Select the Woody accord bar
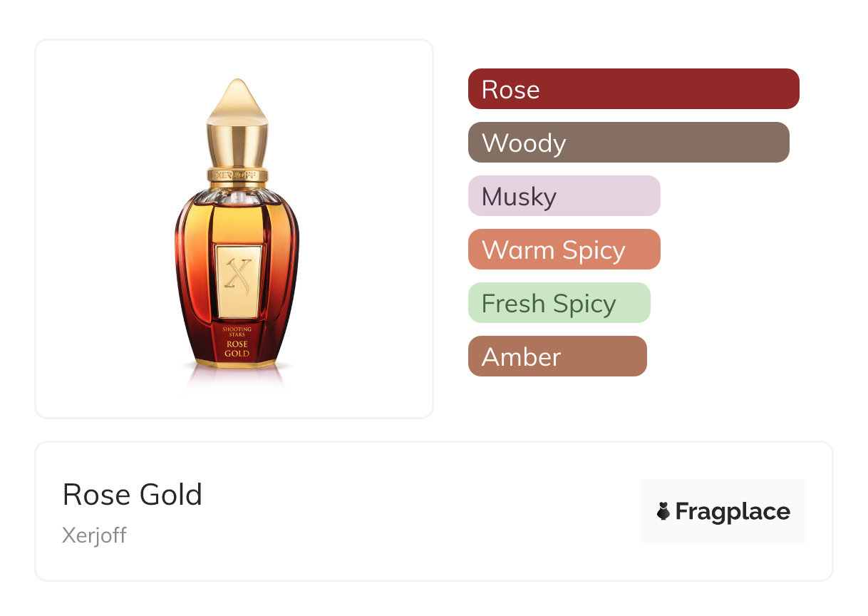 [x=628, y=143]
